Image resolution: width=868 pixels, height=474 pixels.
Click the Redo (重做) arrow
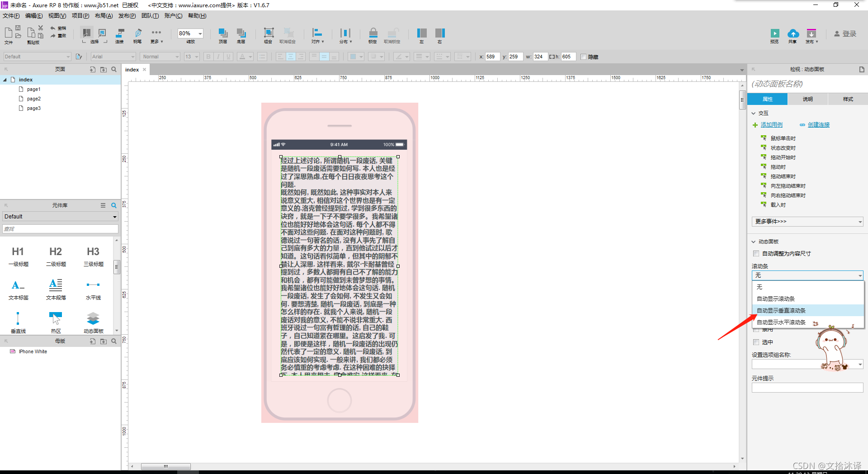coord(53,35)
